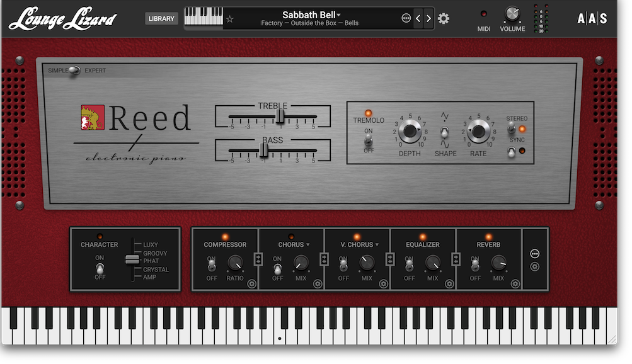Swap the Equalizer and Reverb effect order
This screenshot has width=632, height=364.
(x=456, y=259)
